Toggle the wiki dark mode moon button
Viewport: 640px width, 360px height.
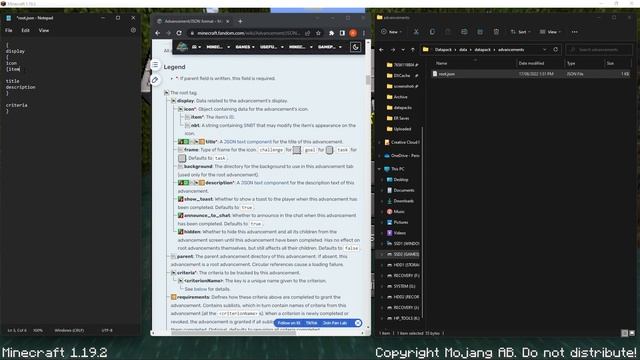click(356, 47)
